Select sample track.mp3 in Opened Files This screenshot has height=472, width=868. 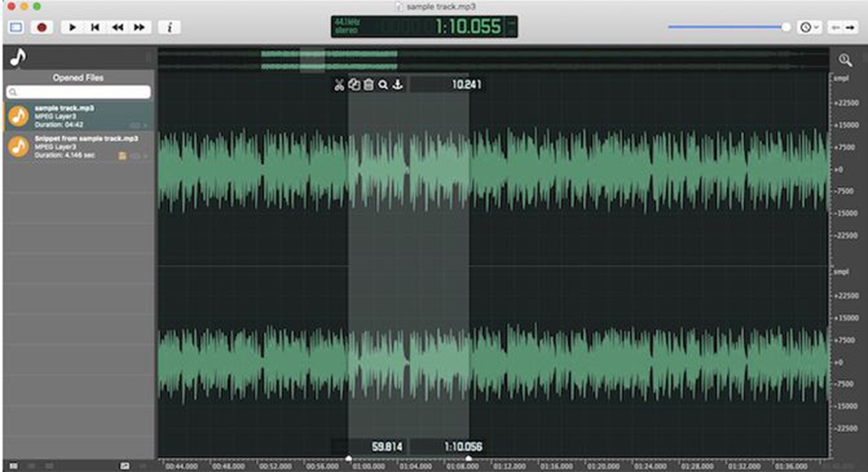coord(79,117)
